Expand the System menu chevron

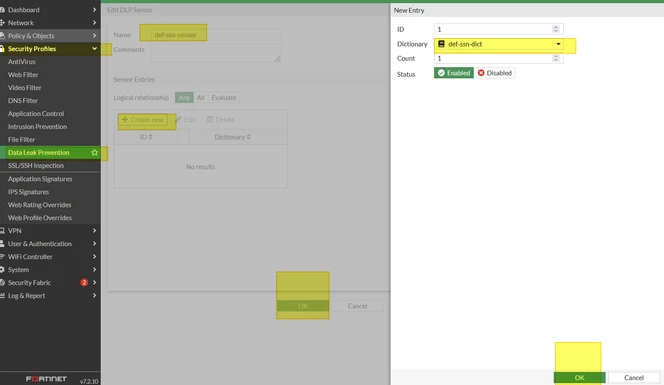[x=94, y=270]
